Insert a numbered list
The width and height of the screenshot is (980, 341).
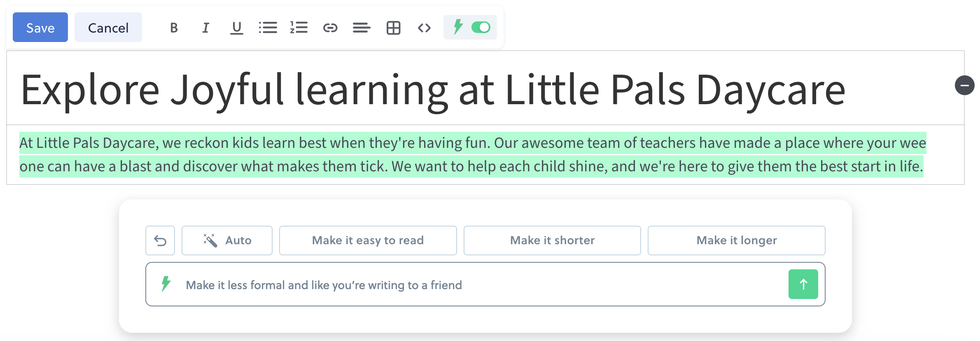click(x=299, y=28)
